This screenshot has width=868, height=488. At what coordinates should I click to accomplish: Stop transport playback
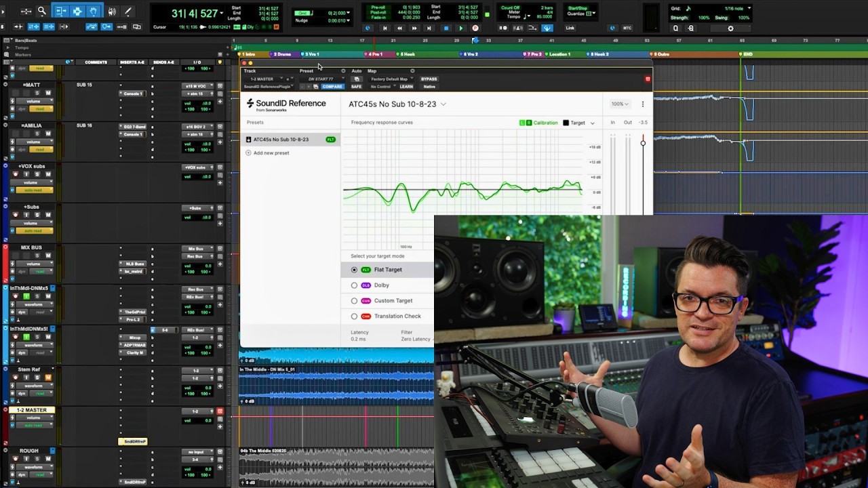[446, 28]
